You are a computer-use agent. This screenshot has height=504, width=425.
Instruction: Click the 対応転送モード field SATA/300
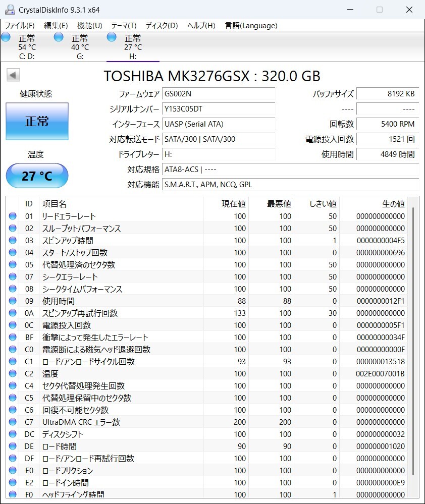tap(219, 139)
